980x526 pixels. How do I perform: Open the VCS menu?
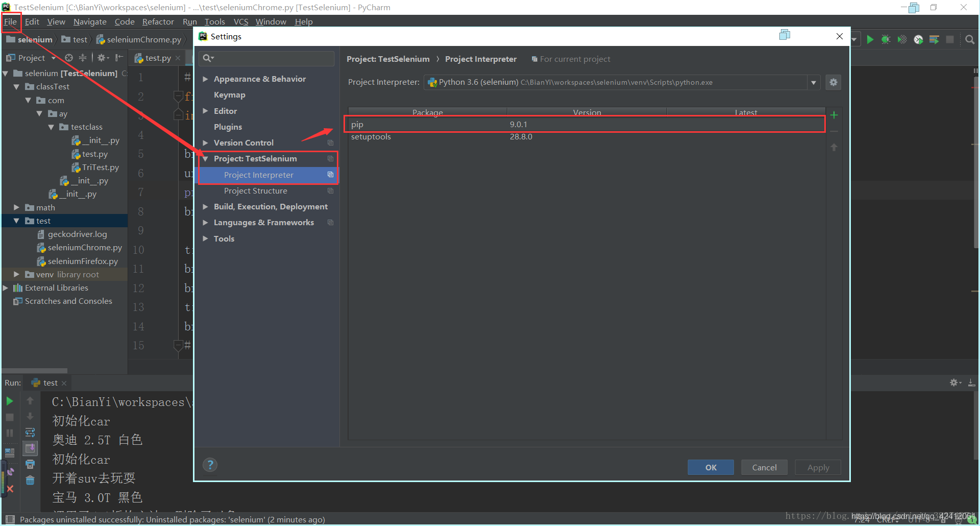pyautogui.click(x=241, y=21)
